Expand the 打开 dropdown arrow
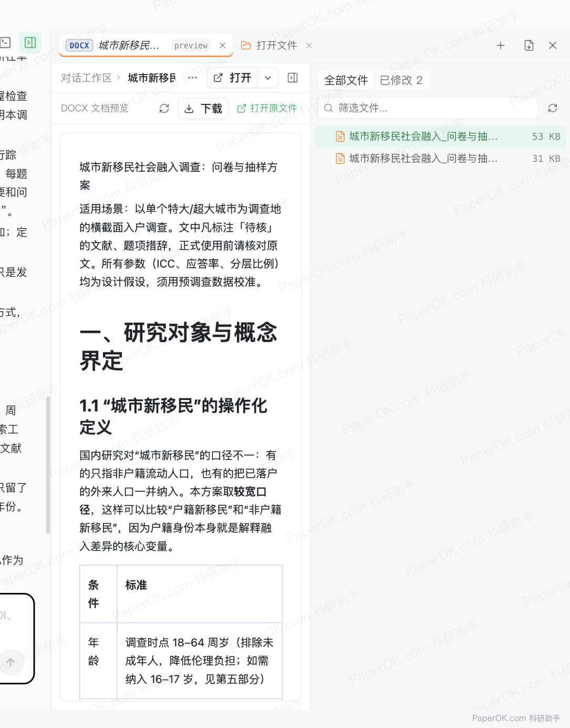 268,78
